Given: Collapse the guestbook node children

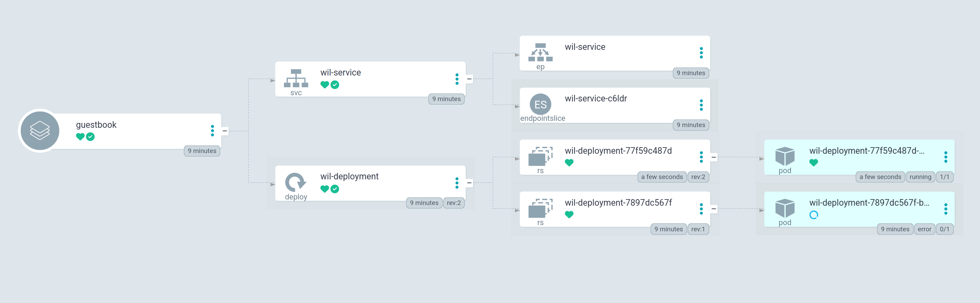Looking at the screenshot, I should [x=225, y=131].
